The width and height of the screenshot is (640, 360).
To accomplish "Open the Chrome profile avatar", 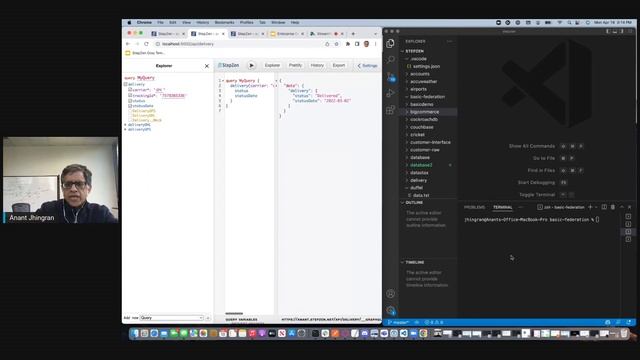I will 367,44.
